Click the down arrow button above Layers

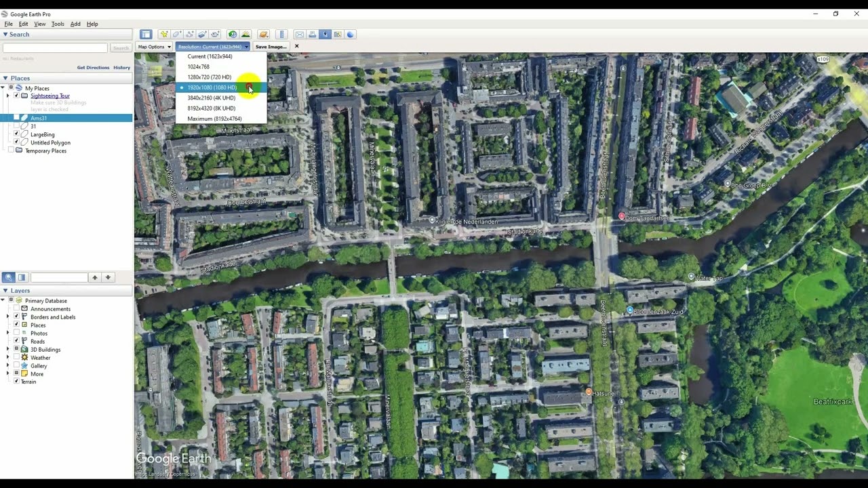[x=108, y=277]
